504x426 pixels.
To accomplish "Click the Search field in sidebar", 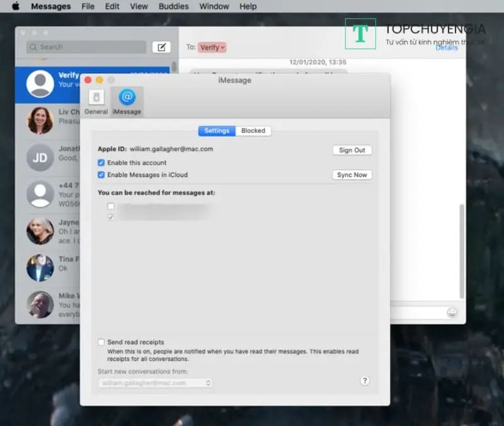I will coord(87,47).
